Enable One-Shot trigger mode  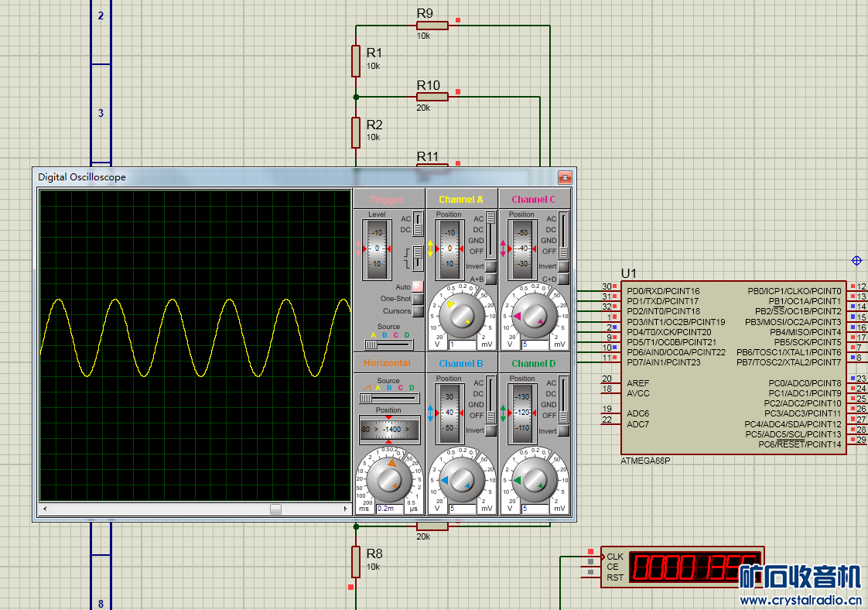click(418, 299)
